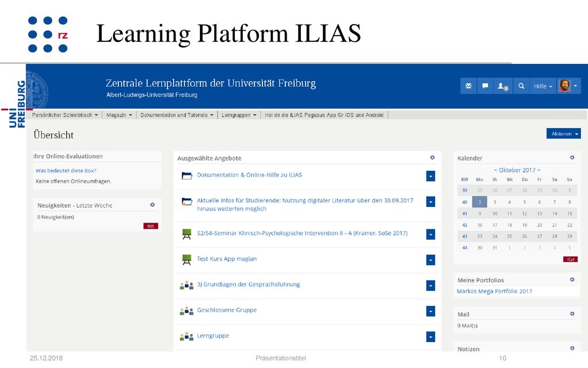Click the University of Freiburg seal logo

point(37,89)
